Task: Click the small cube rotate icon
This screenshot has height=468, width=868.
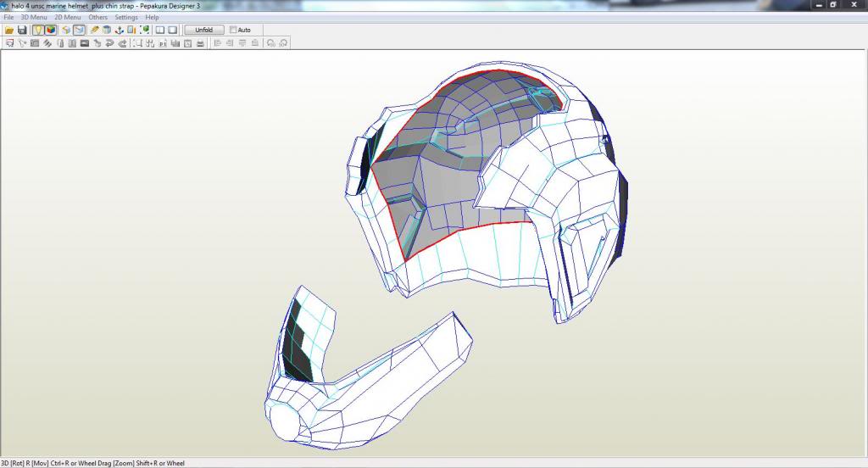Action: 97,43
